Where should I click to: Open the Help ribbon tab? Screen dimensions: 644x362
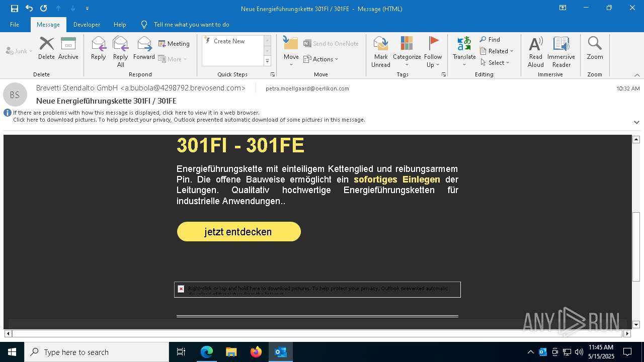(x=120, y=24)
